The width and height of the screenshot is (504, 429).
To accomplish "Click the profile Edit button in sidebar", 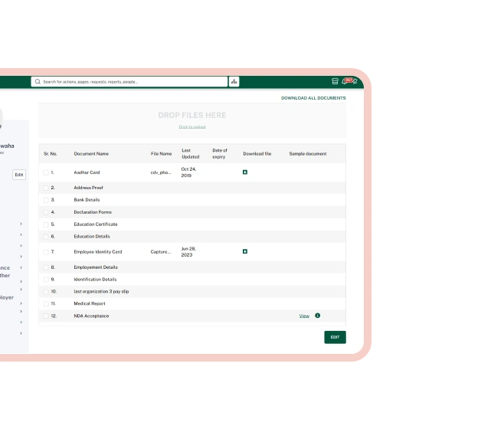I will click(19, 175).
